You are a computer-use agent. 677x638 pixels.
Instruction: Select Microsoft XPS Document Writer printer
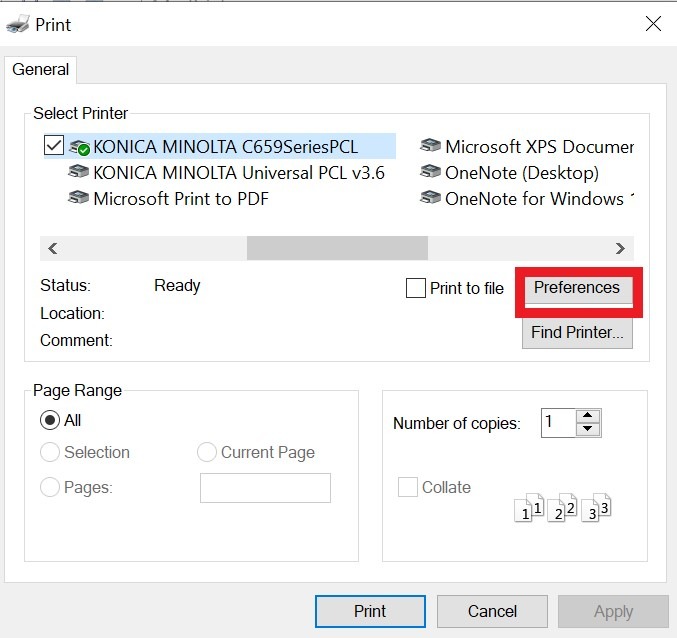[538, 147]
